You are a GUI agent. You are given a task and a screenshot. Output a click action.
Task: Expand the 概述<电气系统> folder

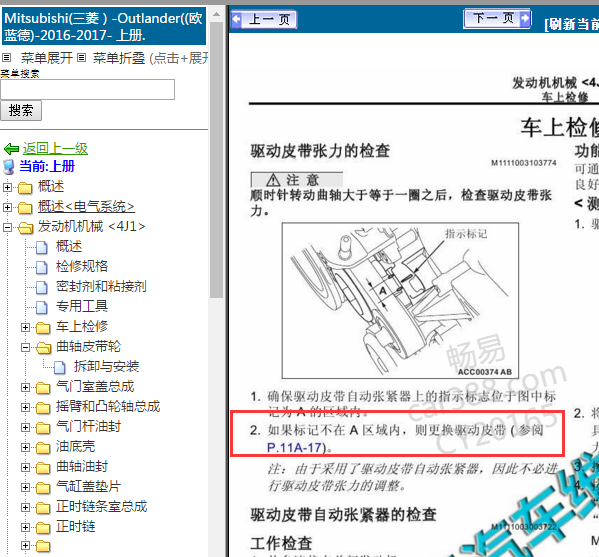coord(7,207)
